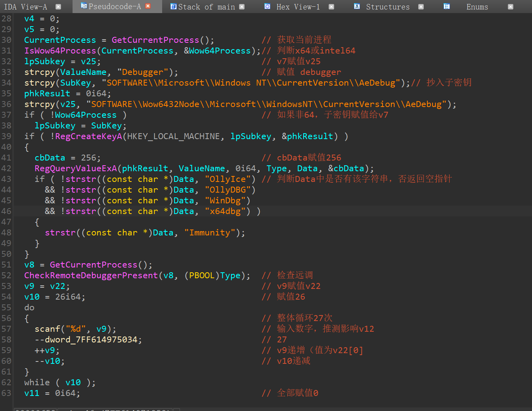
Task: Close the Pseudocode-A tab
Action: pos(148,6)
